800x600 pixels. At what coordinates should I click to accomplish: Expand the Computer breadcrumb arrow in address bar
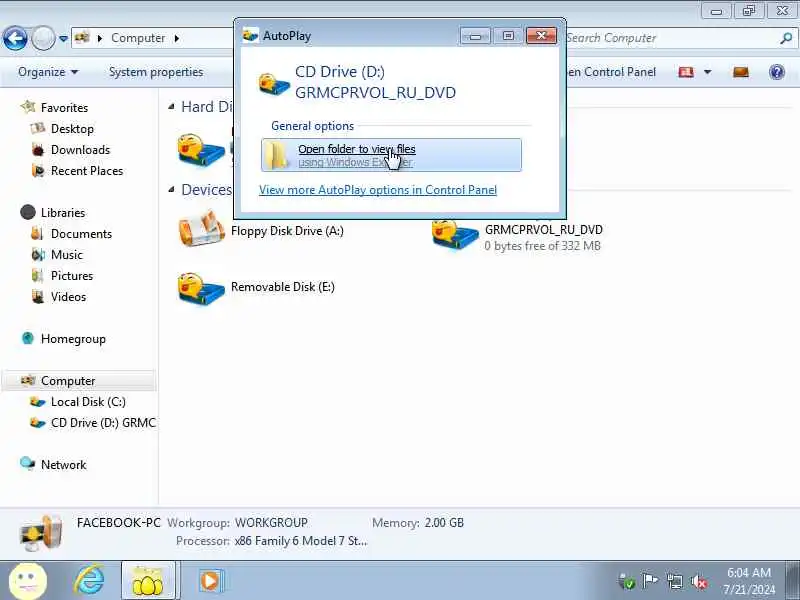(x=177, y=38)
